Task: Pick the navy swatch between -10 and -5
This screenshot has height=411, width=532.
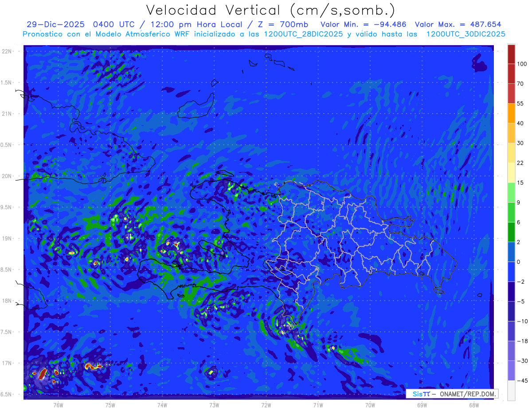Action: 511,311
